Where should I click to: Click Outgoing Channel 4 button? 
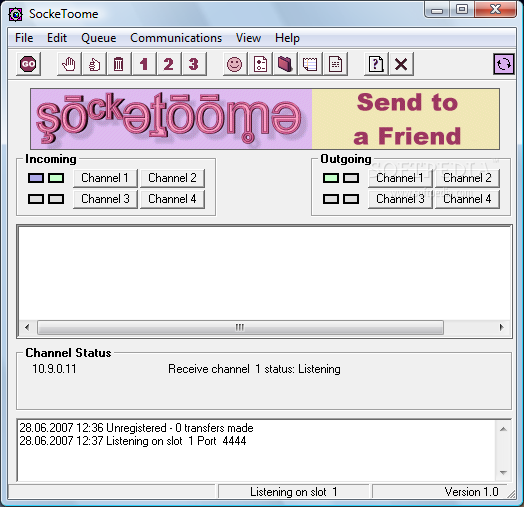click(x=467, y=199)
